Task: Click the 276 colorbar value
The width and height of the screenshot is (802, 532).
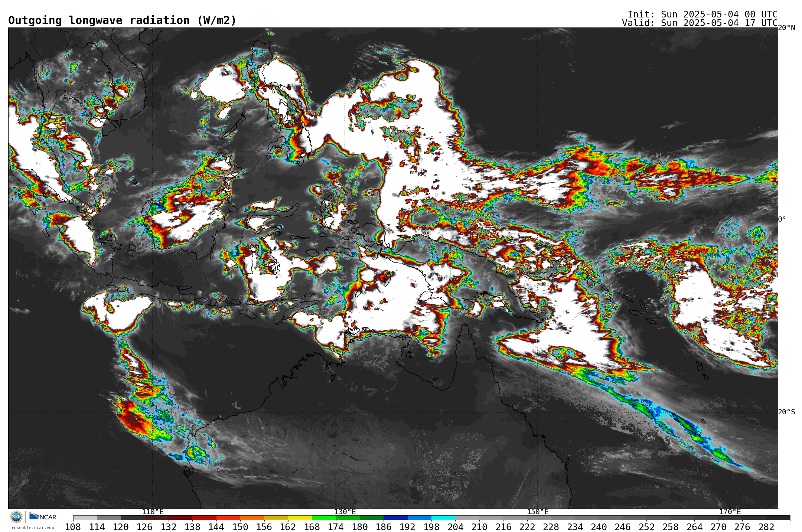Action: point(742,527)
